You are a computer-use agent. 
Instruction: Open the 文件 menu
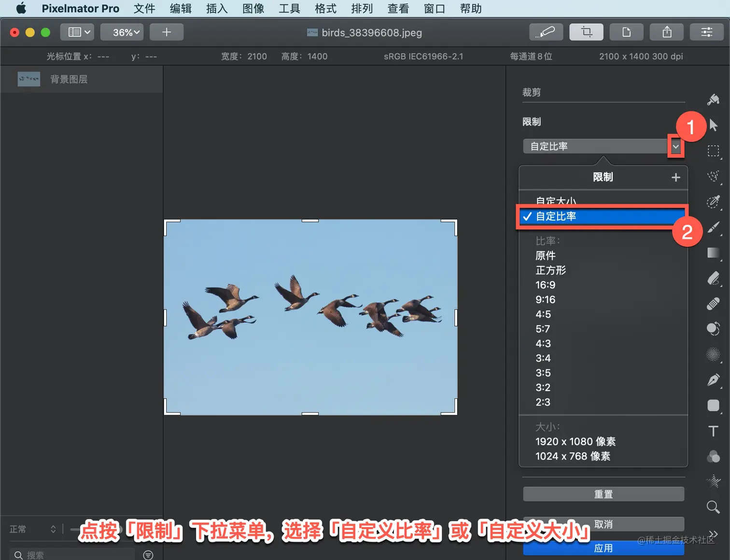pyautogui.click(x=144, y=8)
